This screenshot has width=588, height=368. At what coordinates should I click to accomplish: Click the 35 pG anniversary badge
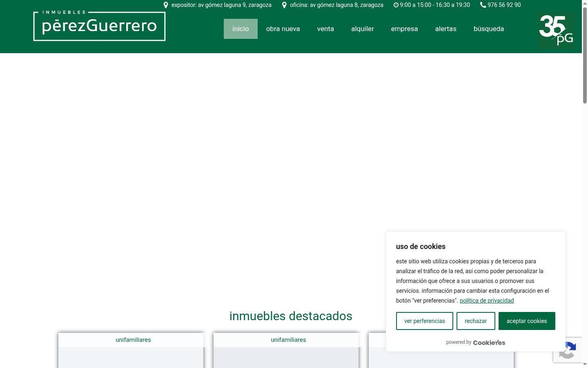click(556, 30)
